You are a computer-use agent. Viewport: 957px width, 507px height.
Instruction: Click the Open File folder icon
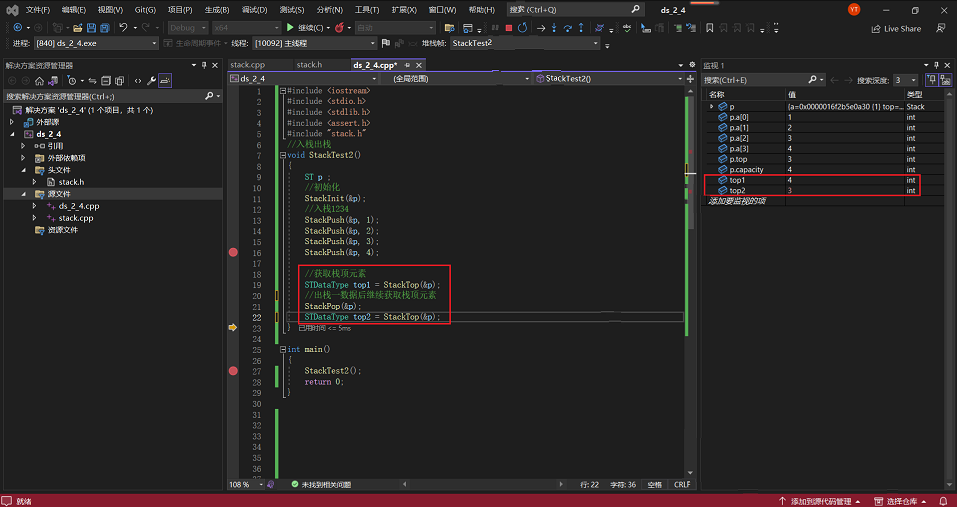click(x=78, y=28)
